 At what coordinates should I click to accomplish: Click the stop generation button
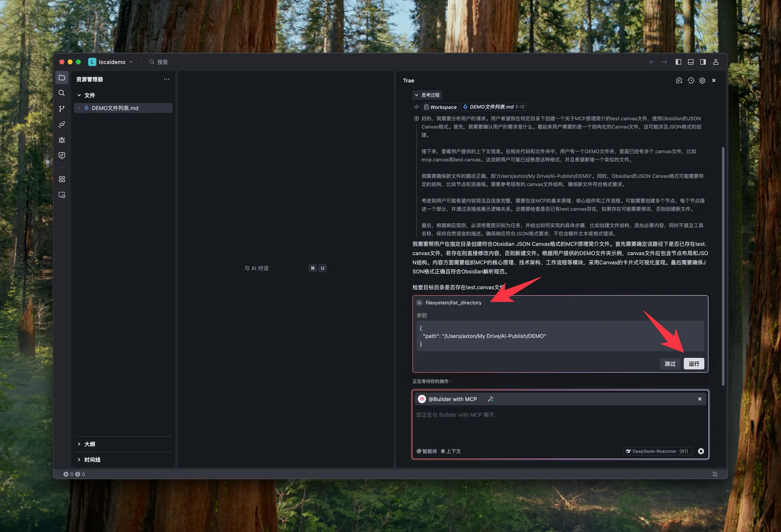pos(701,451)
